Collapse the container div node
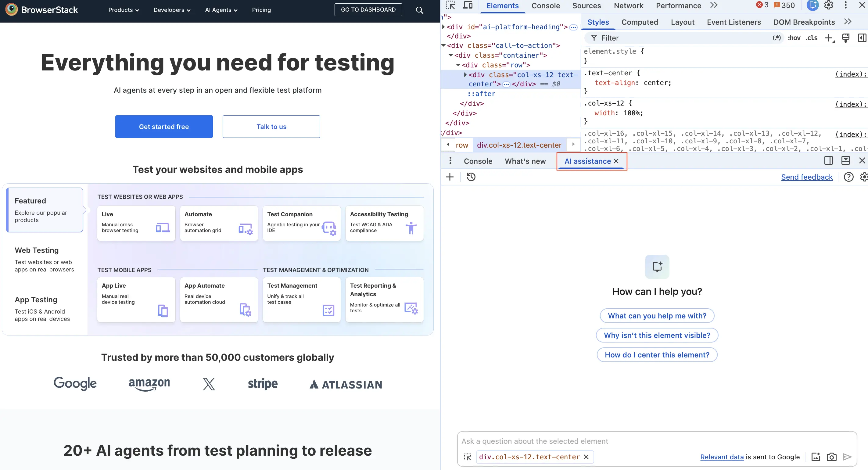 [450, 55]
